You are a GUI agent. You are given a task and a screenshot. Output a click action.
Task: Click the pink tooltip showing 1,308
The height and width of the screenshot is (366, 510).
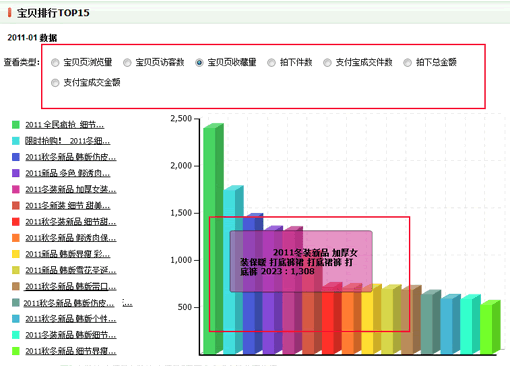point(301,261)
